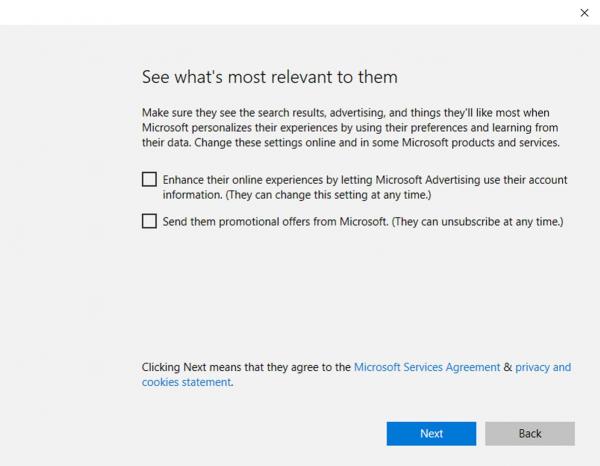Viewport: 600px width, 466px height.
Task: Open the Microsoft Services Agreement link
Action: [427, 367]
